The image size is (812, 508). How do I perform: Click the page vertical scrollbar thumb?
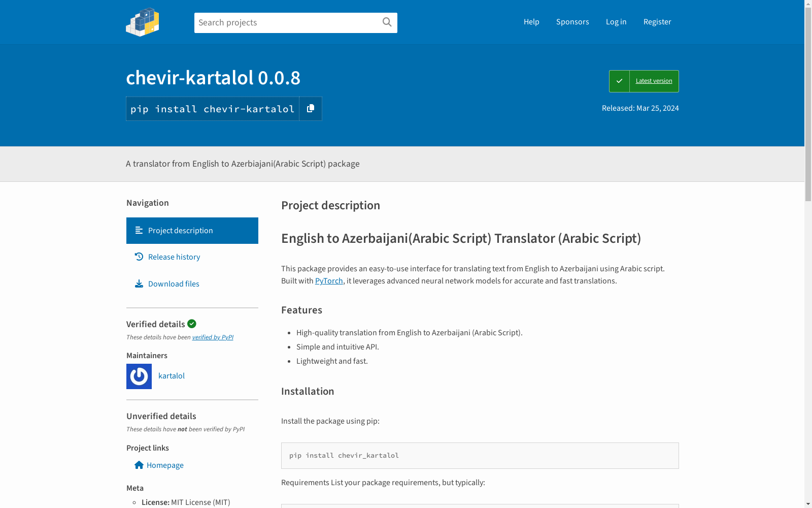tap(808, 104)
